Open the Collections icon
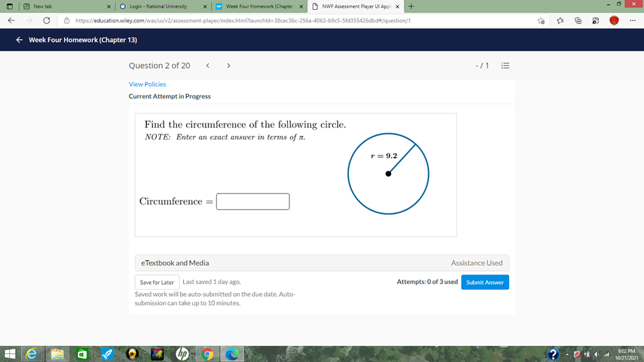The image size is (644, 362). tap(578, 20)
